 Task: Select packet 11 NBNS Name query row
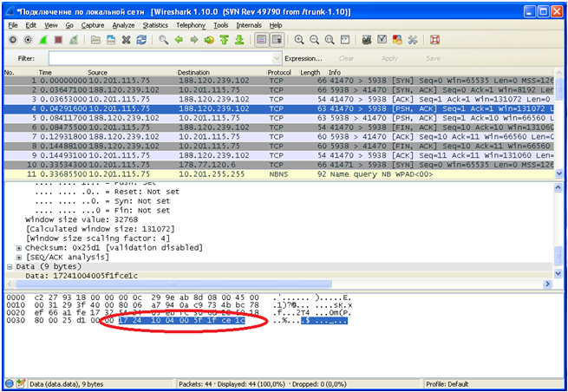click(x=279, y=174)
